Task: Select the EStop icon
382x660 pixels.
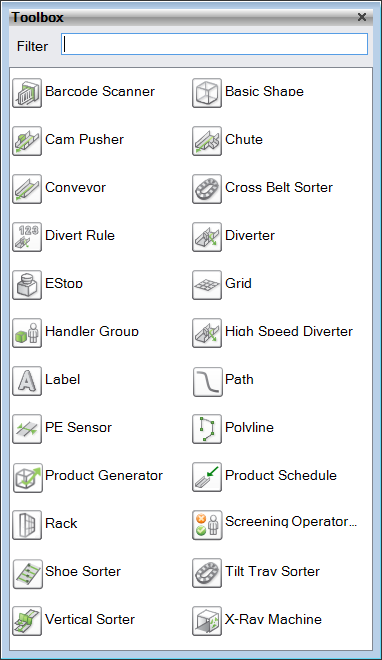Action: coord(27,285)
